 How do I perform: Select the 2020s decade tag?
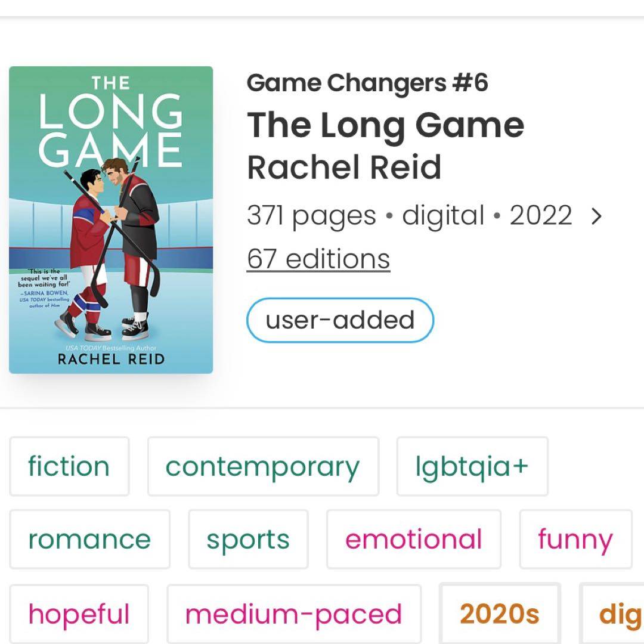(500, 614)
